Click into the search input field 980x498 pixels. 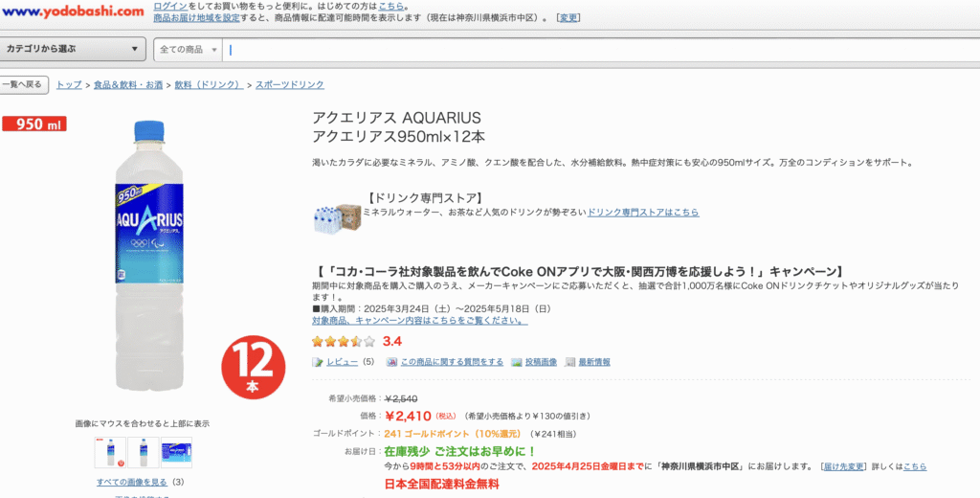600,50
